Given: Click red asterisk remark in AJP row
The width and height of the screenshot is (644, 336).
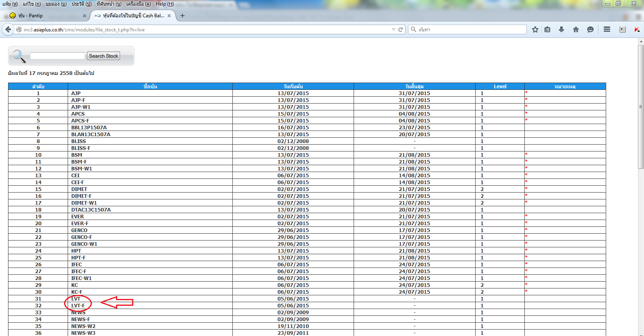Looking at the screenshot, I should 526,93.
